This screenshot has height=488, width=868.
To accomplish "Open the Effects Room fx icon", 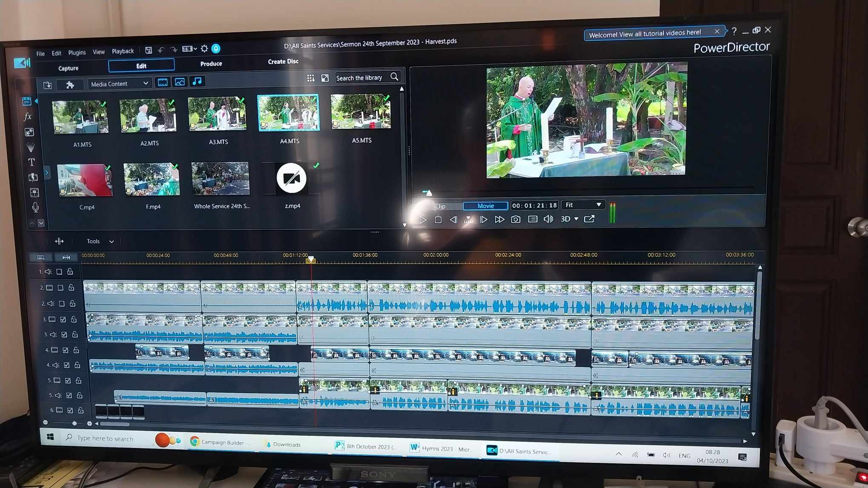I will (x=28, y=116).
